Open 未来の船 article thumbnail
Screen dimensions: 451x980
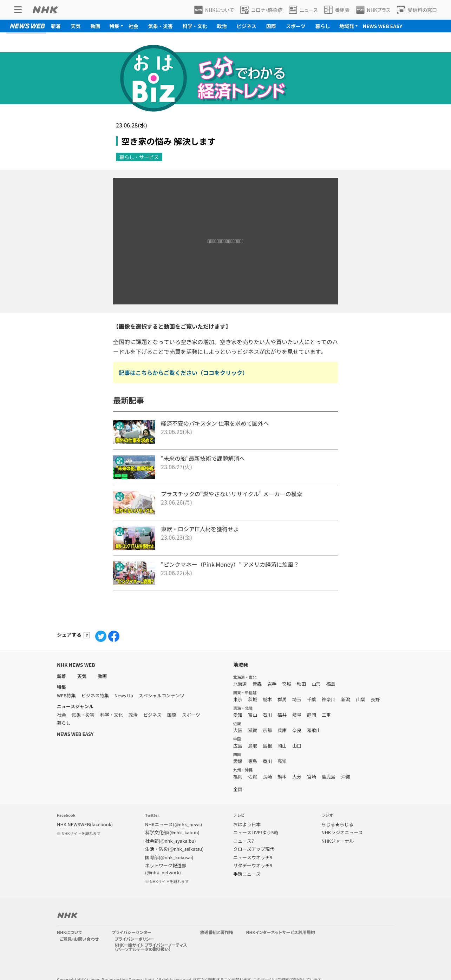point(134,467)
